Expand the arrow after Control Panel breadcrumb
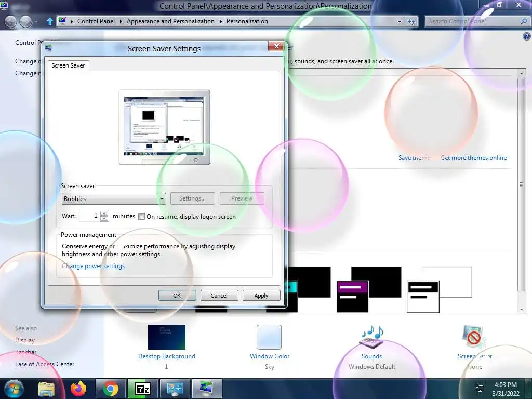 tap(121, 21)
